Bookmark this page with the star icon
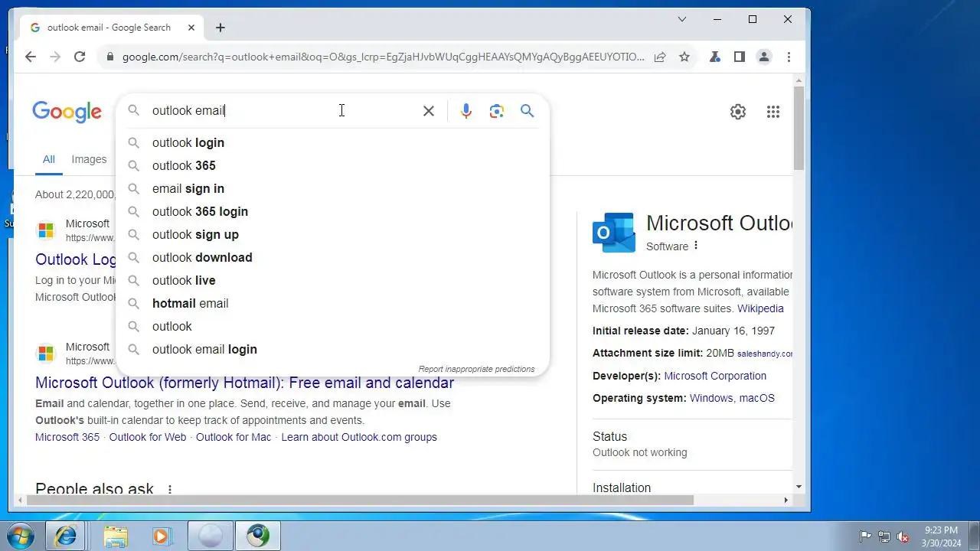The image size is (980, 551). coord(684,57)
